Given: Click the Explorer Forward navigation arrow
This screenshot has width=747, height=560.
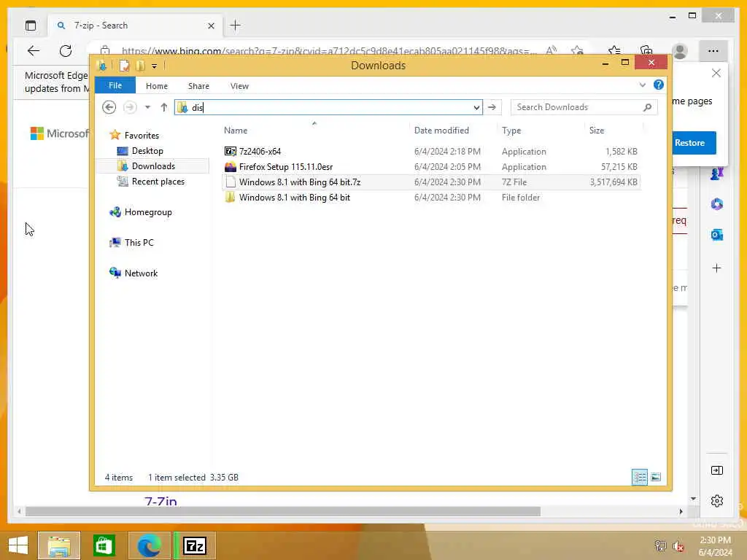Looking at the screenshot, I should click(x=130, y=107).
